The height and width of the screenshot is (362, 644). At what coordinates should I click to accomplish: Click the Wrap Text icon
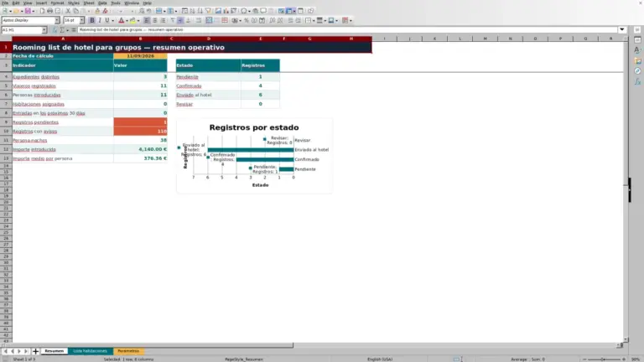click(x=199, y=20)
